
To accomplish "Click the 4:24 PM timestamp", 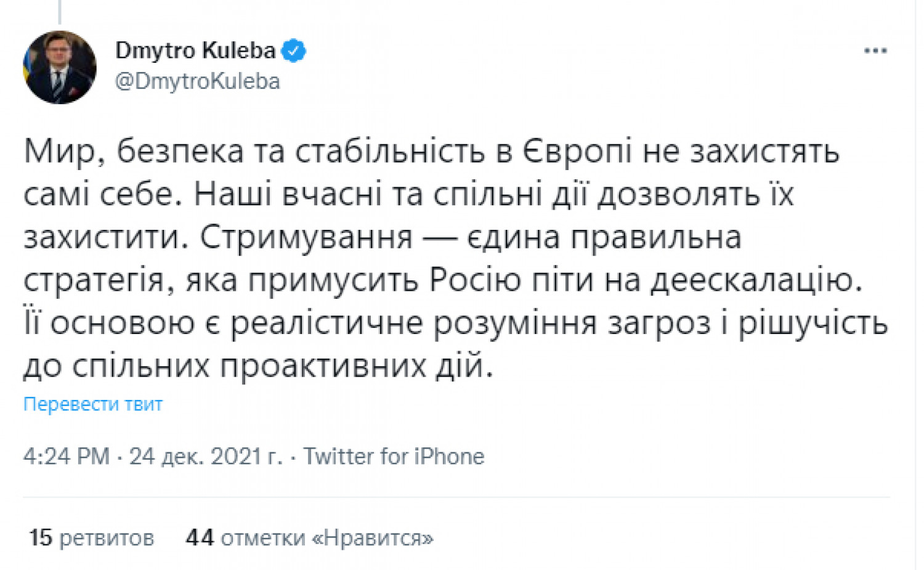I will click(x=66, y=457).
